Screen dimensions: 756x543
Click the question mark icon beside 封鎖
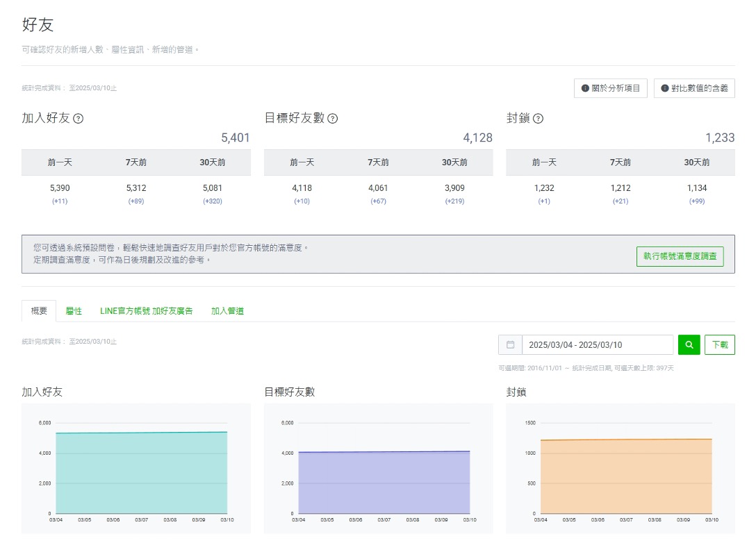point(538,119)
